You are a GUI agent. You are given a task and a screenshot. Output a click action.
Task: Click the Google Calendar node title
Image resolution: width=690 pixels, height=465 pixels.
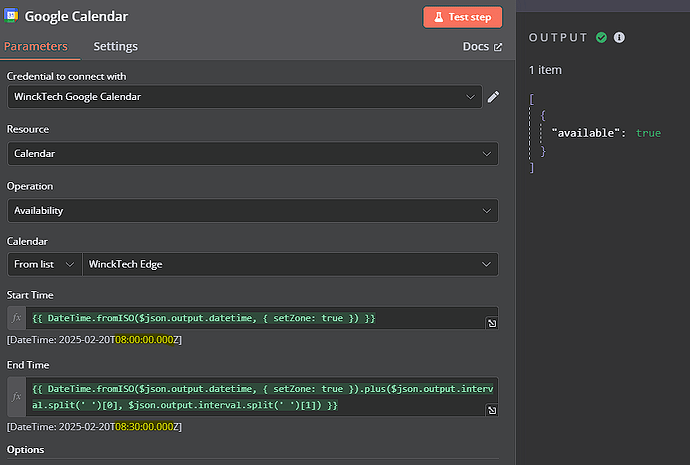tap(76, 16)
